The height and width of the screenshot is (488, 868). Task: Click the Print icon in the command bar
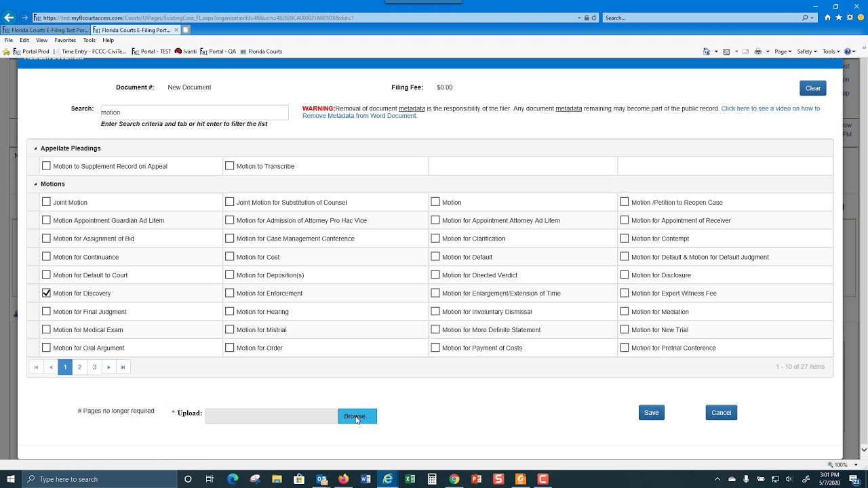(758, 52)
